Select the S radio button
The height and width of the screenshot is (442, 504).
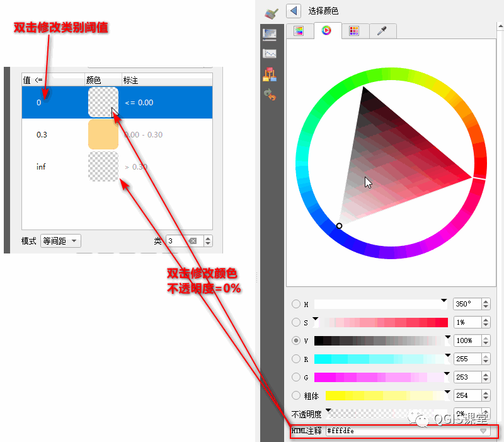295,322
